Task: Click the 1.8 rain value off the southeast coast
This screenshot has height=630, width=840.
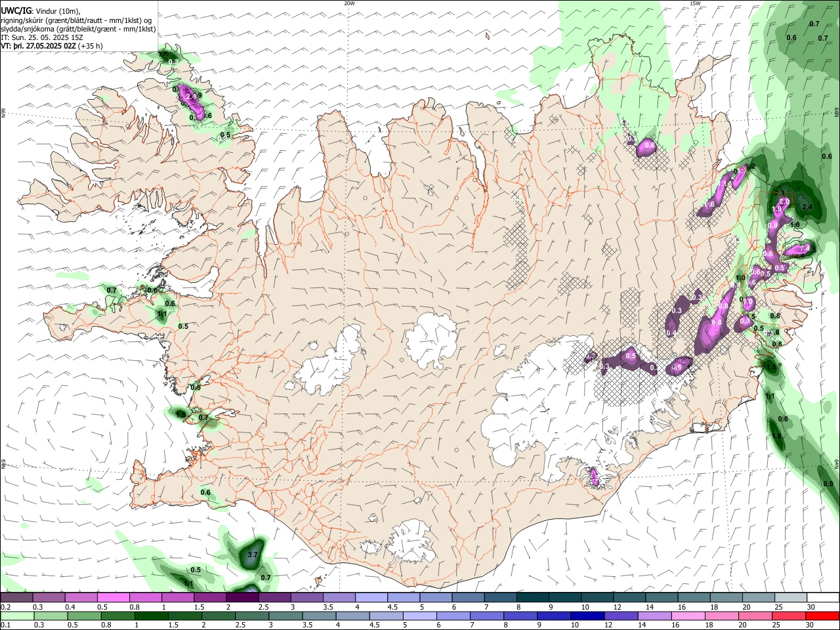Action: [x=777, y=436]
